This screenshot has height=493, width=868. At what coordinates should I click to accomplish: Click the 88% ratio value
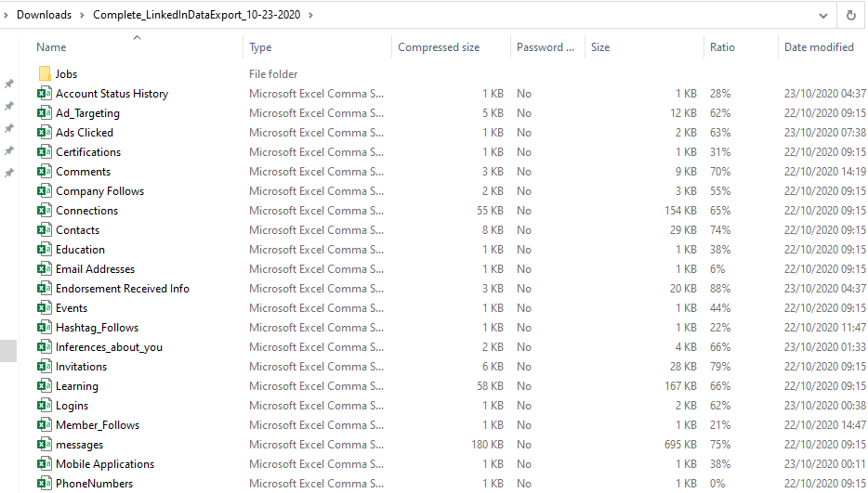click(x=720, y=288)
